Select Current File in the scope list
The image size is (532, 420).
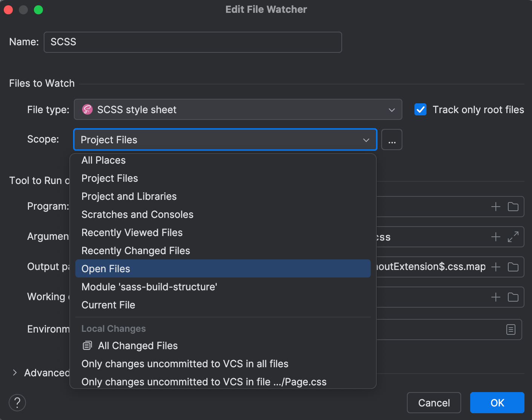coord(108,305)
